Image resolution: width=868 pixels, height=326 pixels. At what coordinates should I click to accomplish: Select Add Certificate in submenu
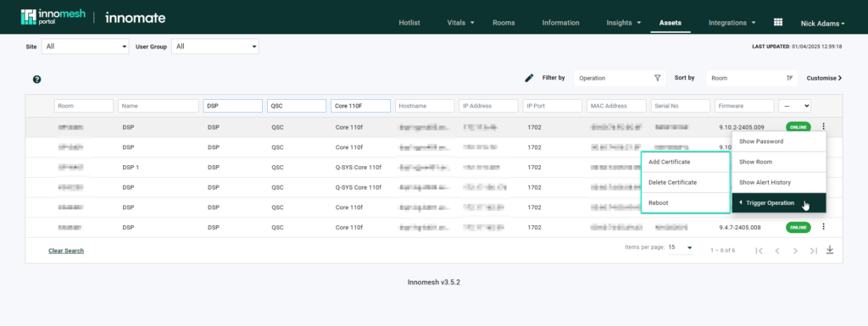[685, 162]
